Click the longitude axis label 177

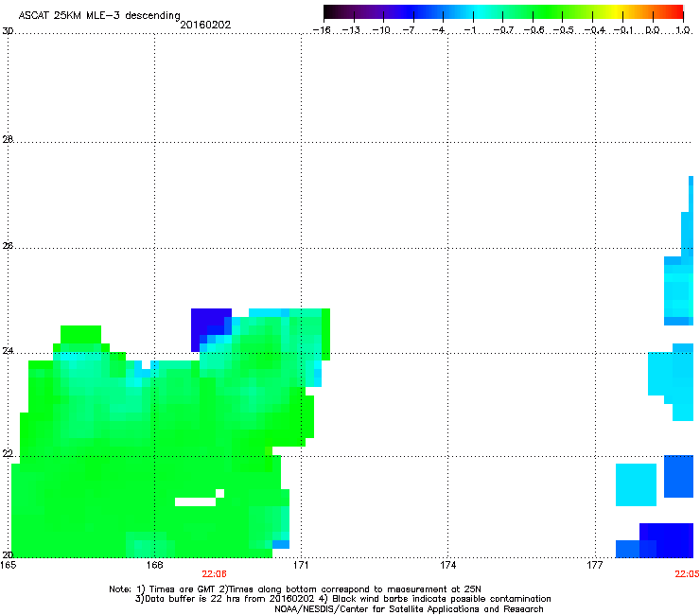[x=595, y=565]
